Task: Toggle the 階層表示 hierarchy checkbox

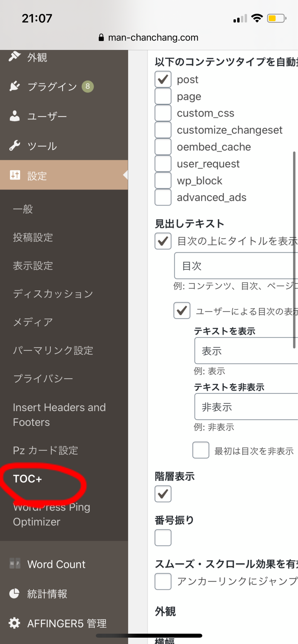Action: (163, 494)
